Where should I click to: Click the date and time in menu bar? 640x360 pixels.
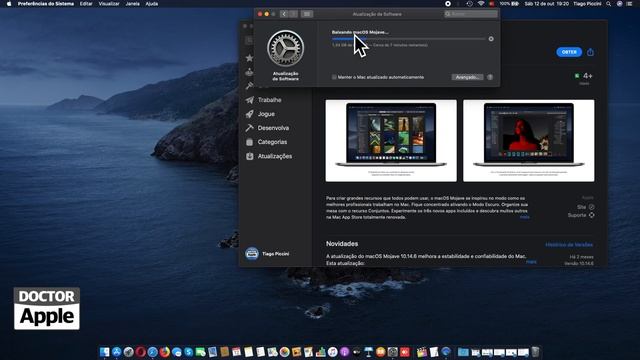[547, 4]
